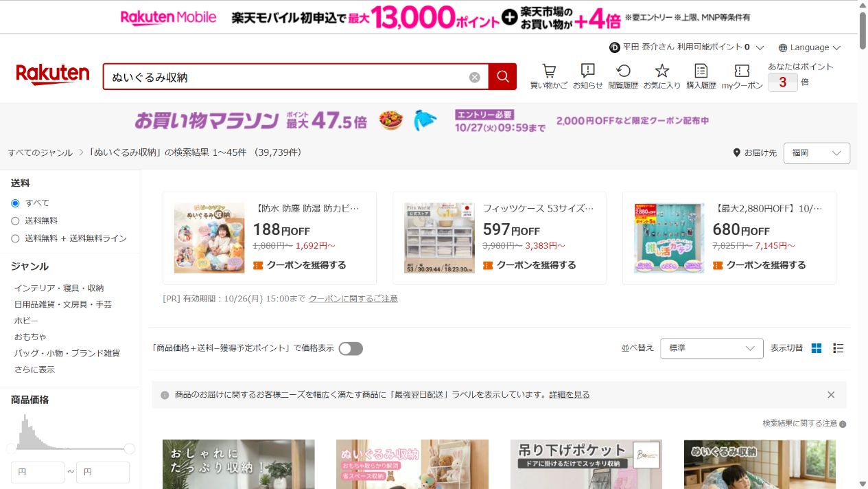Click the globe icon next to Language
The image size is (868, 489).
[x=783, y=48]
